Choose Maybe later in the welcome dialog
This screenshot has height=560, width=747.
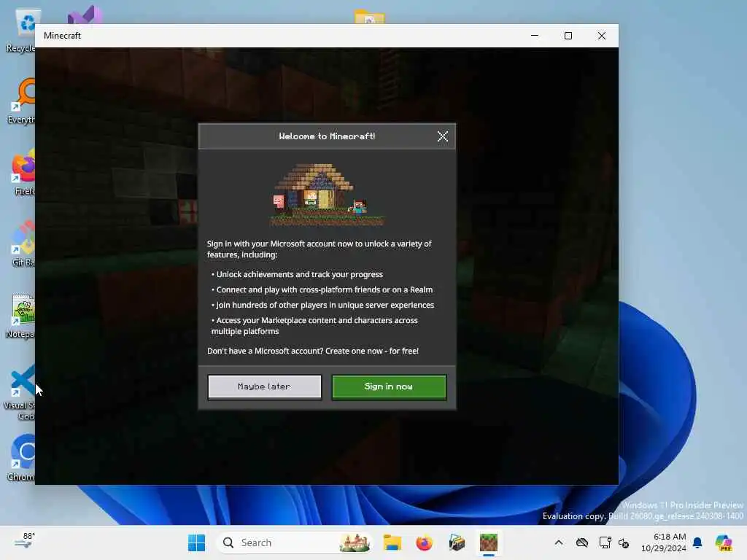(264, 386)
